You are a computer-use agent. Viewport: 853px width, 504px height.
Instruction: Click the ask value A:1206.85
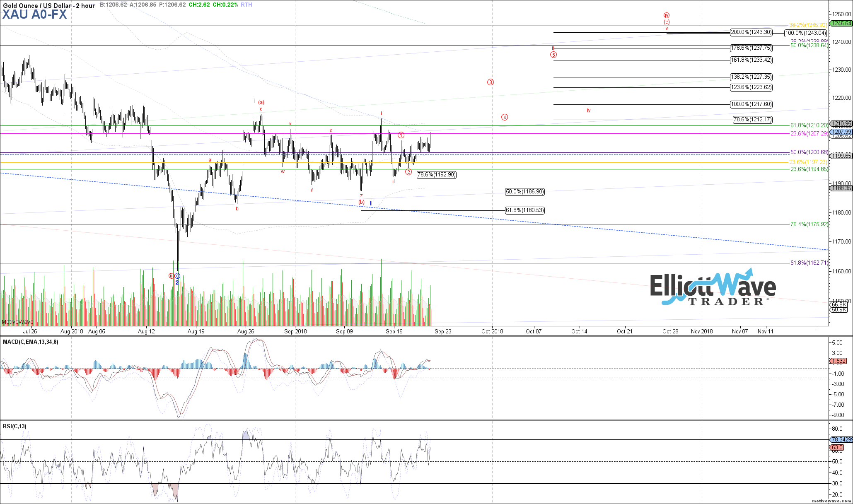pos(143,5)
